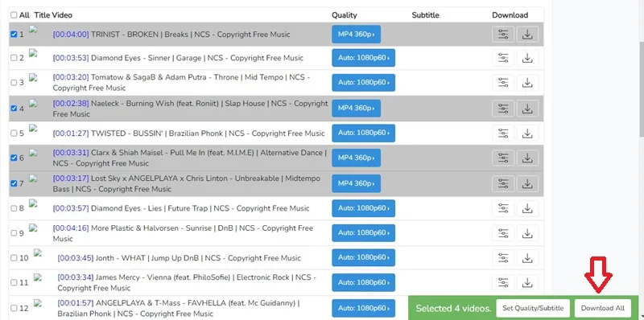Download Diamond Eyes - Lies video
The width and height of the screenshot is (644, 320).
tap(527, 208)
